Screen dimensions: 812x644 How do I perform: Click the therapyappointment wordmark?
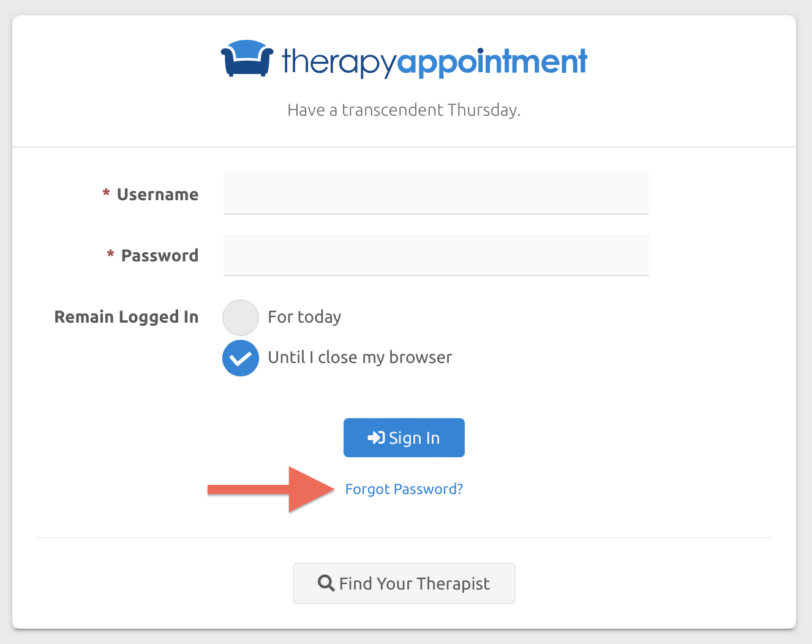click(x=433, y=61)
